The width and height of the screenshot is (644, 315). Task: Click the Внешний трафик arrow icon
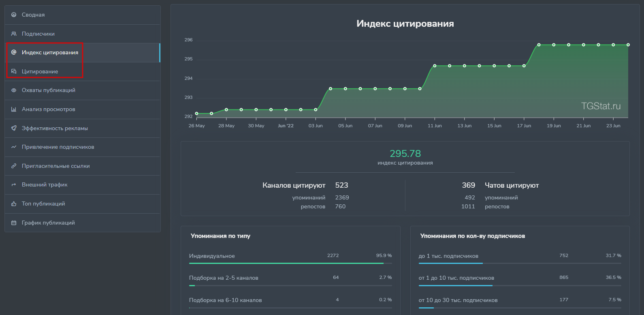(14, 184)
